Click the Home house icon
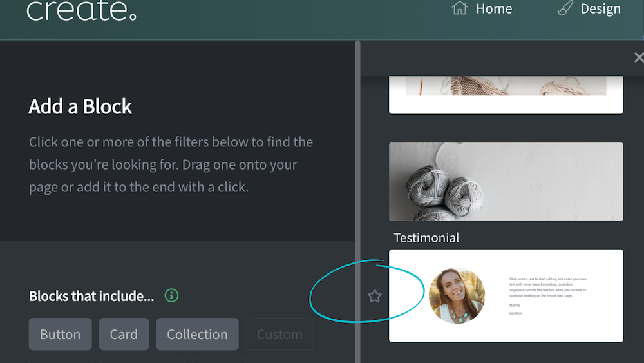The image size is (644, 363). point(460,8)
